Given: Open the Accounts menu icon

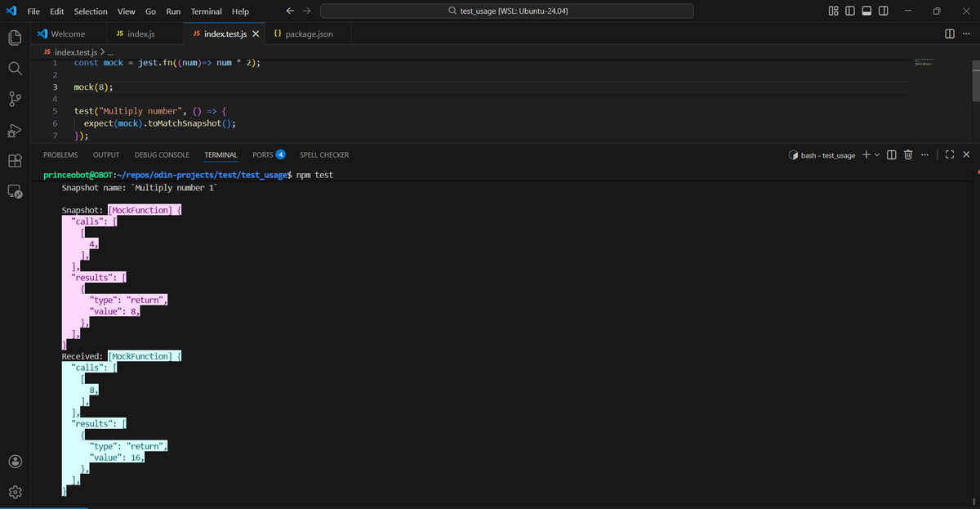Looking at the screenshot, I should 14,462.
